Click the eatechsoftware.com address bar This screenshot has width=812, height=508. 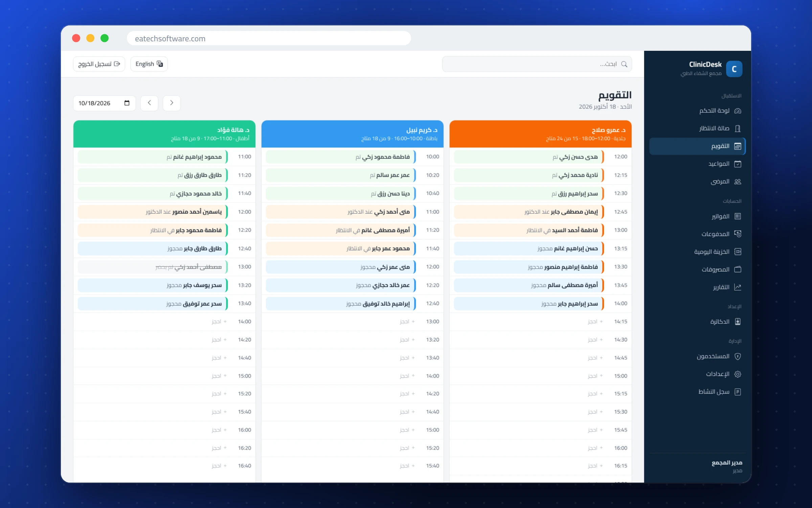[269, 38]
